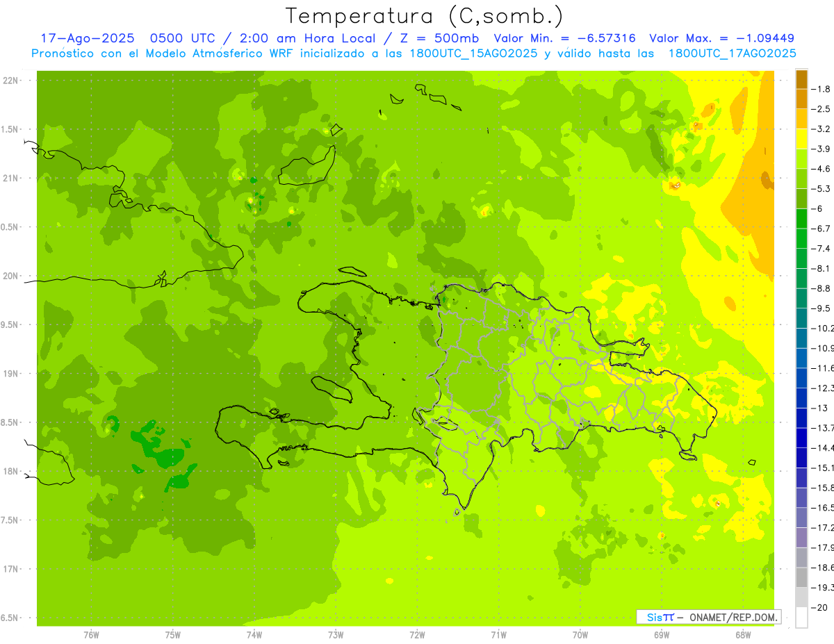Viewport: 834px width, 644px height.
Task: Click the 74W longitude label
Action: tap(254, 634)
